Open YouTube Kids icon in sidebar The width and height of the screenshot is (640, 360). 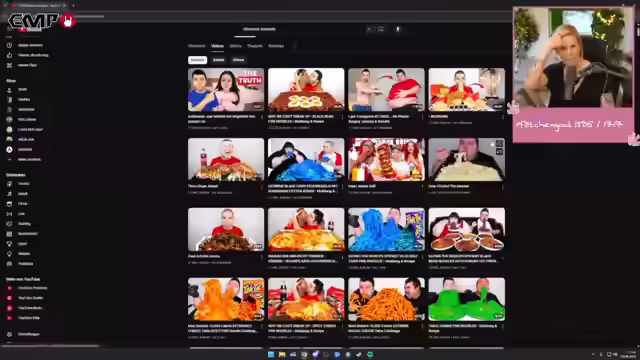click(x=9, y=318)
